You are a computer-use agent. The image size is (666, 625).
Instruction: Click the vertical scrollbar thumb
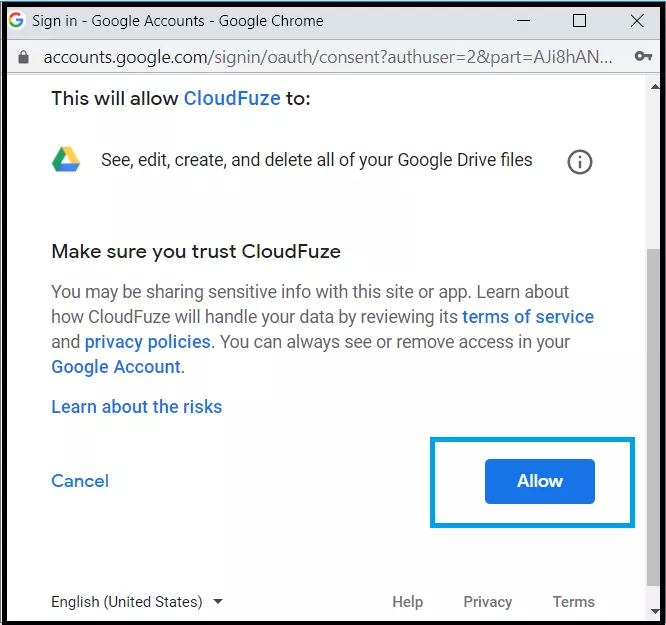[x=653, y=417]
